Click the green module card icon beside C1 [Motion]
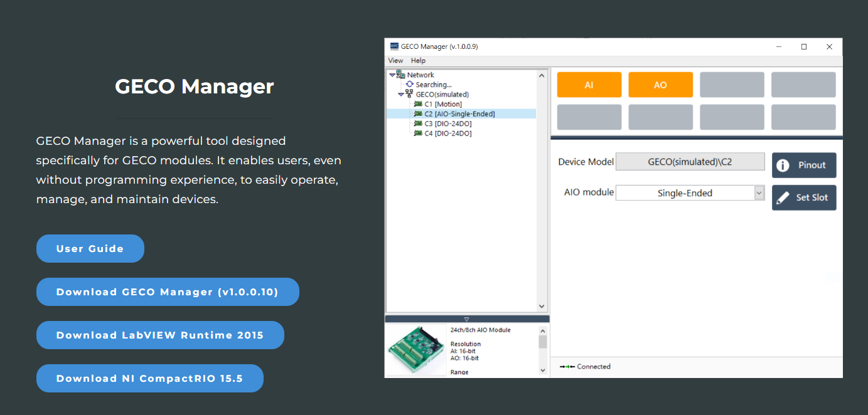Screen dimensions: 868x415 (418, 104)
